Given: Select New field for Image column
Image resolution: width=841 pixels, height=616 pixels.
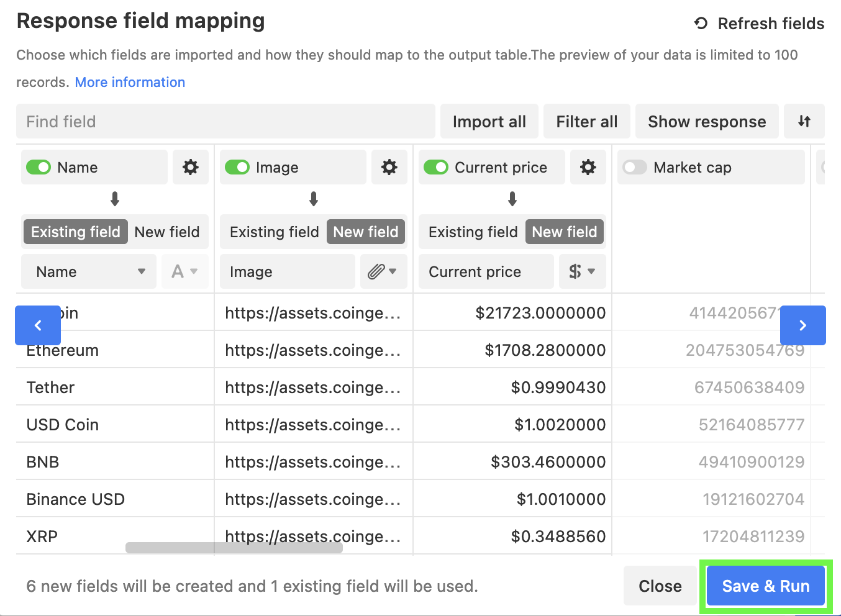Looking at the screenshot, I should click(x=366, y=232).
